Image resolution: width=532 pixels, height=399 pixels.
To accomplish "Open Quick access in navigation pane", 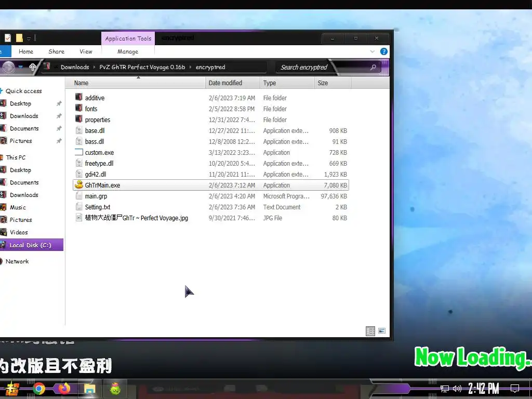I will coord(24,91).
